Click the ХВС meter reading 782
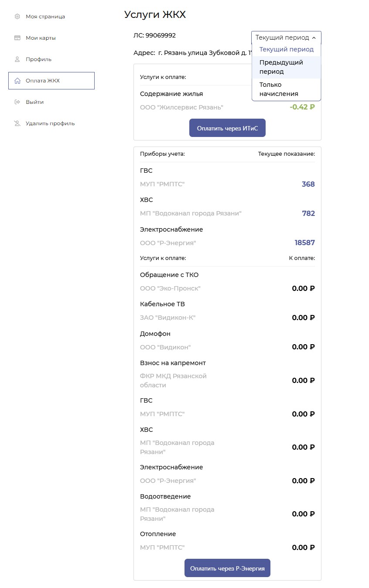This screenshot has width=369, height=588. pos(308,214)
